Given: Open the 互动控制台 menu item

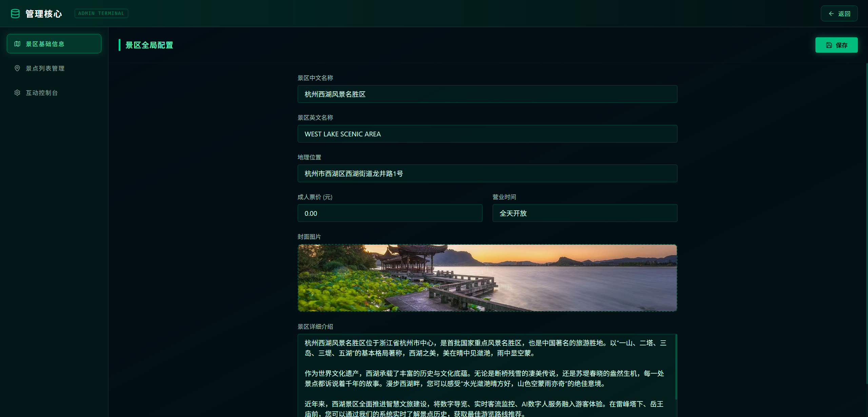Looking at the screenshot, I should click(x=54, y=93).
